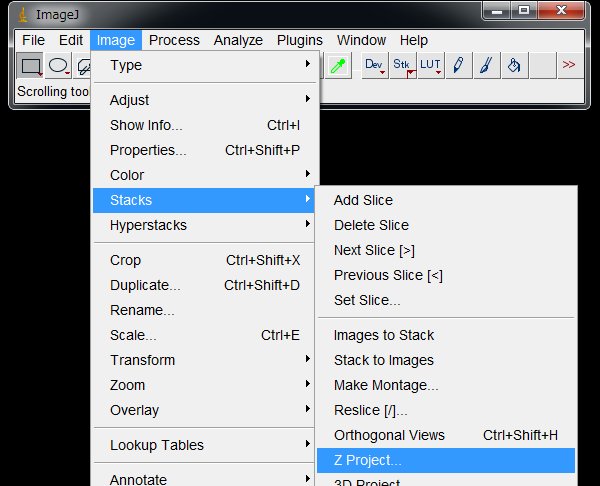
Task: Expand the Annotate submenu
Action: pos(204,479)
